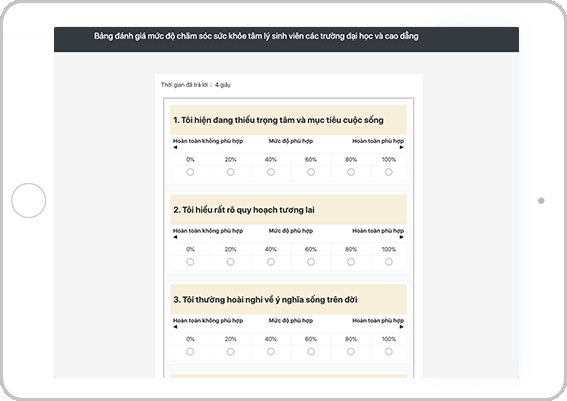Choose 100% for question 1
Image resolution: width=567 pixels, height=401 pixels.
pyautogui.click(x=389, y=172)
